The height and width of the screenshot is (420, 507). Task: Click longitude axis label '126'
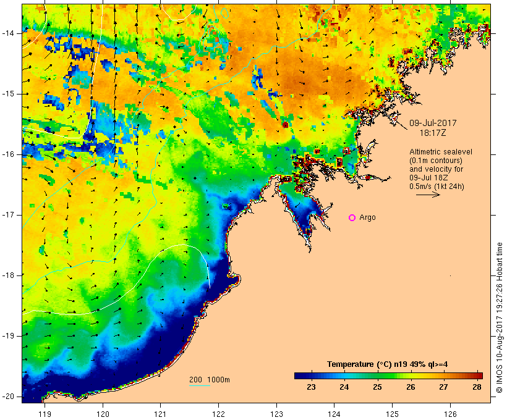coord(450,414)
